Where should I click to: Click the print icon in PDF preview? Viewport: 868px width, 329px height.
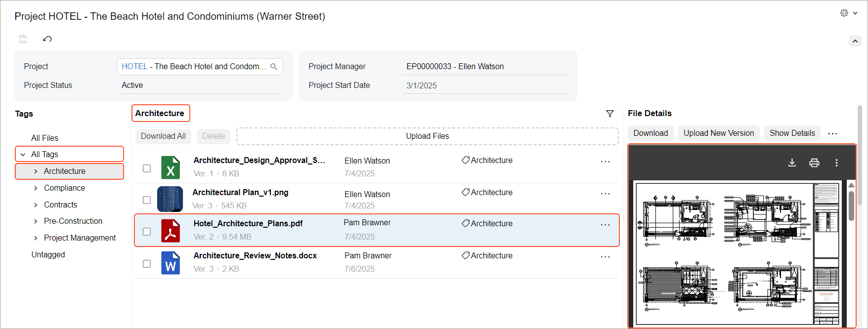814,163
